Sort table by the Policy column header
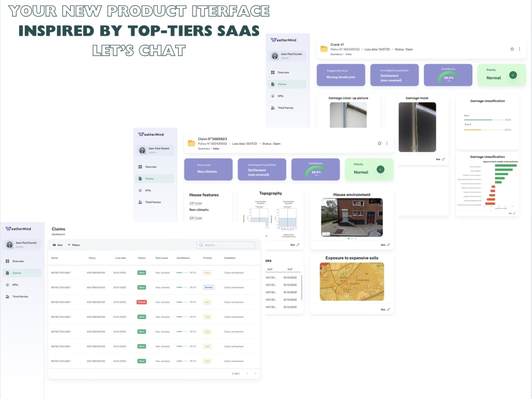 (x=92, y=258)
